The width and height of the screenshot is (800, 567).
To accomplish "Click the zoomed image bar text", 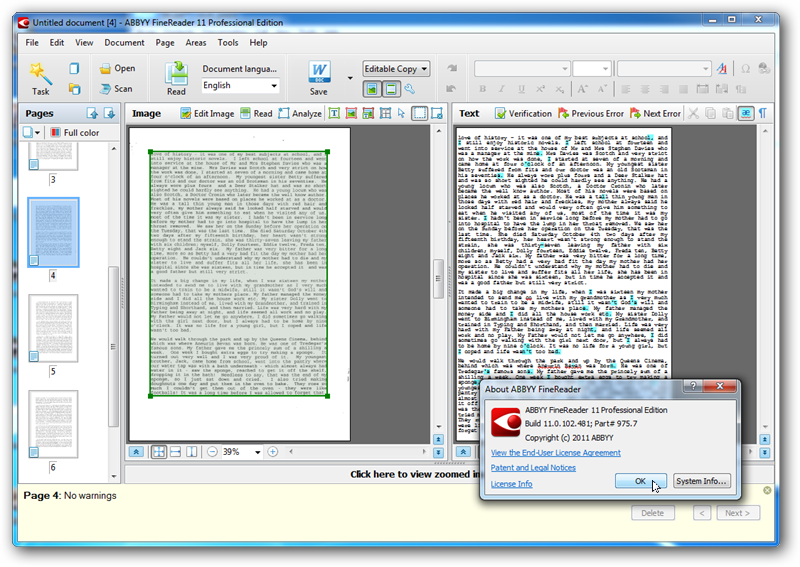I will coord(414,474).
